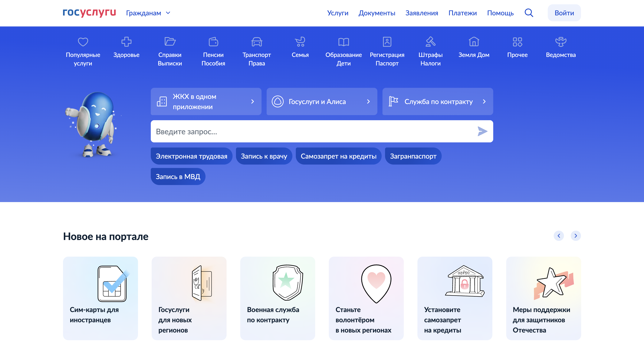The height and width of the screenshot is (350, 644).
Task: Open Сим-карты для иностранцев card
Action: [x=101, y=298]
